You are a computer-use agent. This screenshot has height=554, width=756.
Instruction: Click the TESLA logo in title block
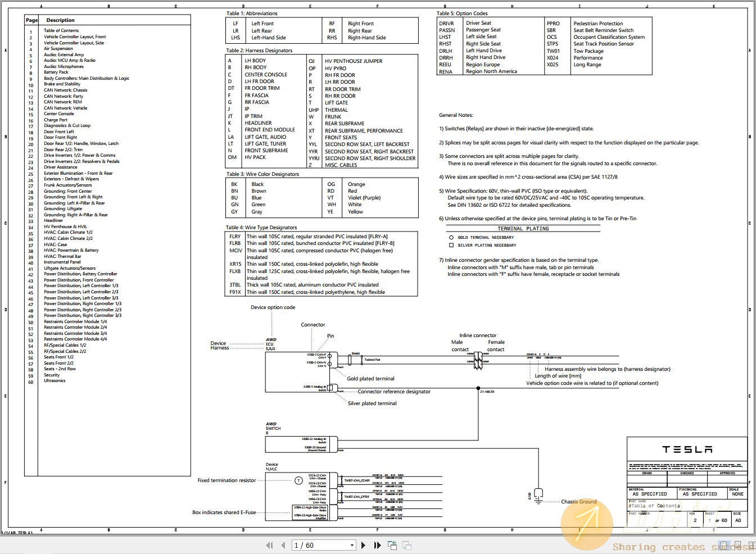[x=687, y=449]
